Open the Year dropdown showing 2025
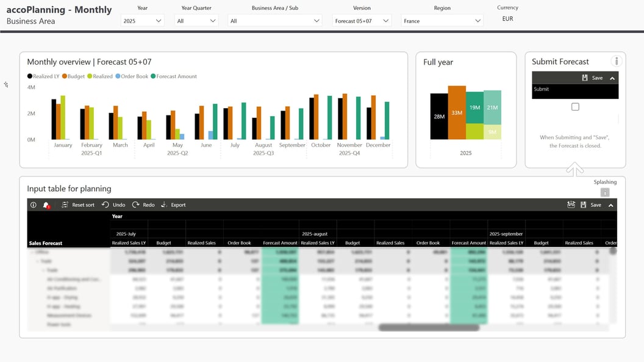 click(x=143, y=20)
